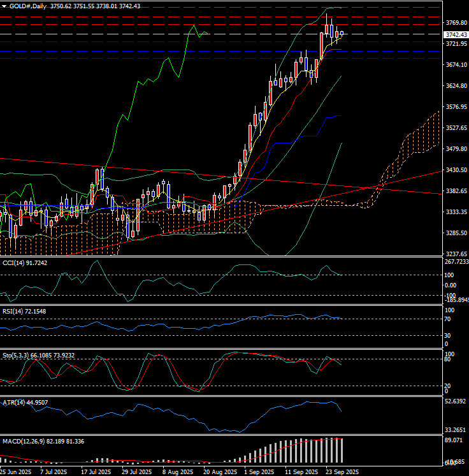The image size is (469, 476).
Task: Click the MACD(12,26,9) indicator label
Action: pos(43,442)
